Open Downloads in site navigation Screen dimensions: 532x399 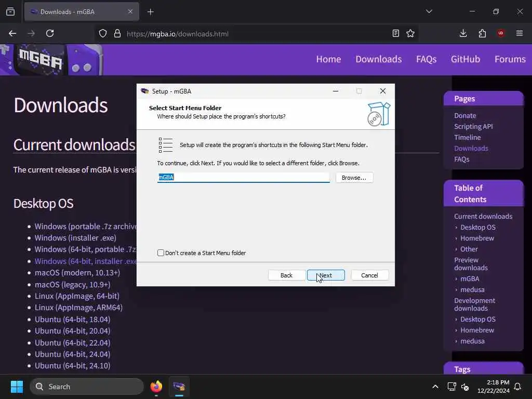pos(379,59)
